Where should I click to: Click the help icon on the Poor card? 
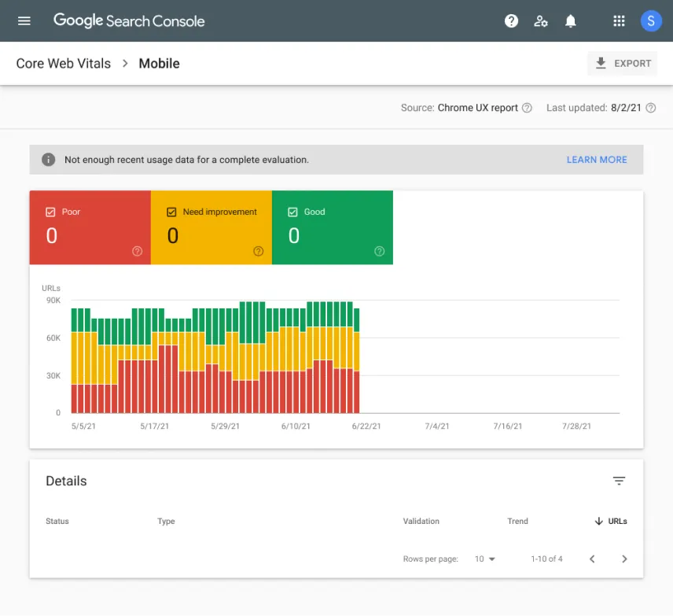click(x=137, y=251)
